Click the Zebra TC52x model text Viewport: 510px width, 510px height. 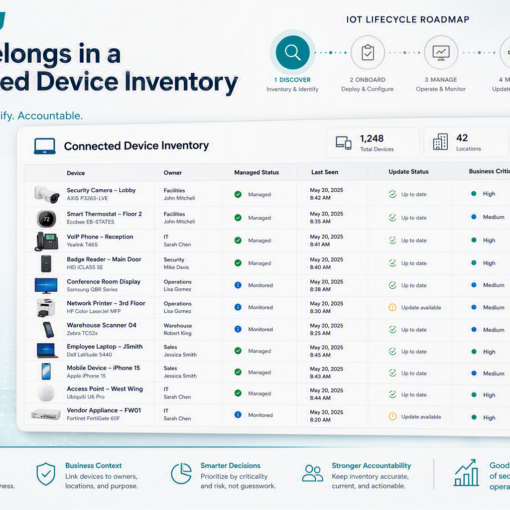(82, 333)
